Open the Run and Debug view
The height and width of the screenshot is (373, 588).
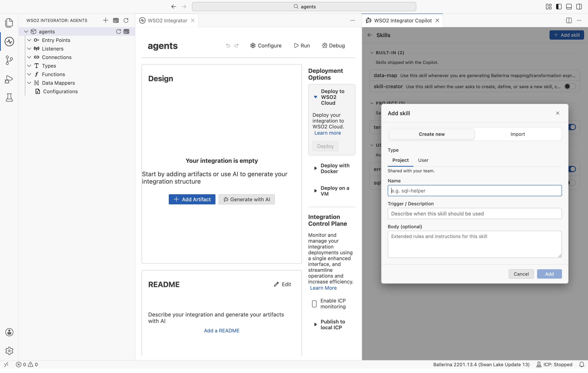[x=9, y=79]
